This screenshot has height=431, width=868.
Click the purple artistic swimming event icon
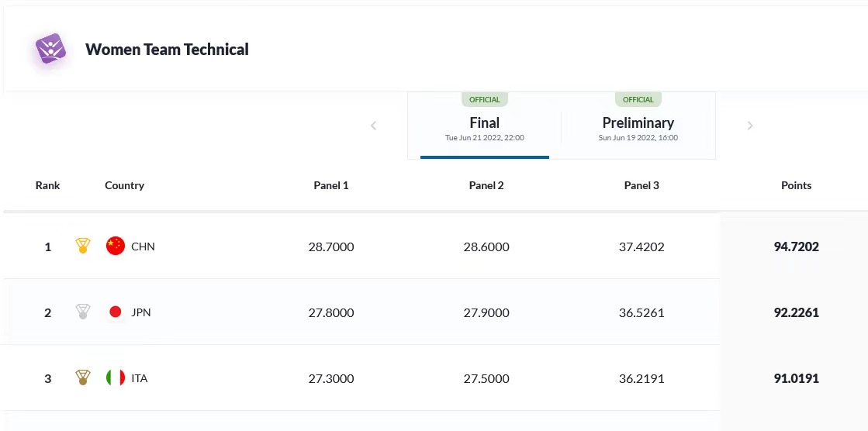click(50, 49)
